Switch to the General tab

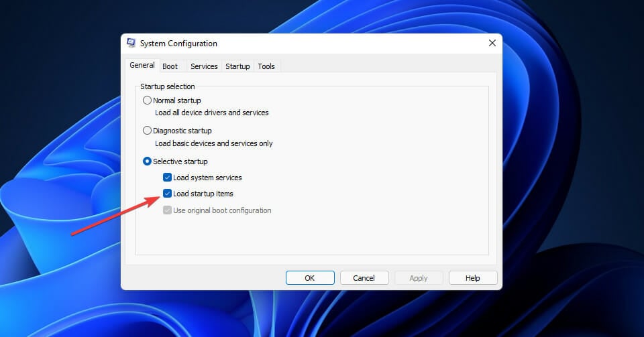[x=142, y=65]
